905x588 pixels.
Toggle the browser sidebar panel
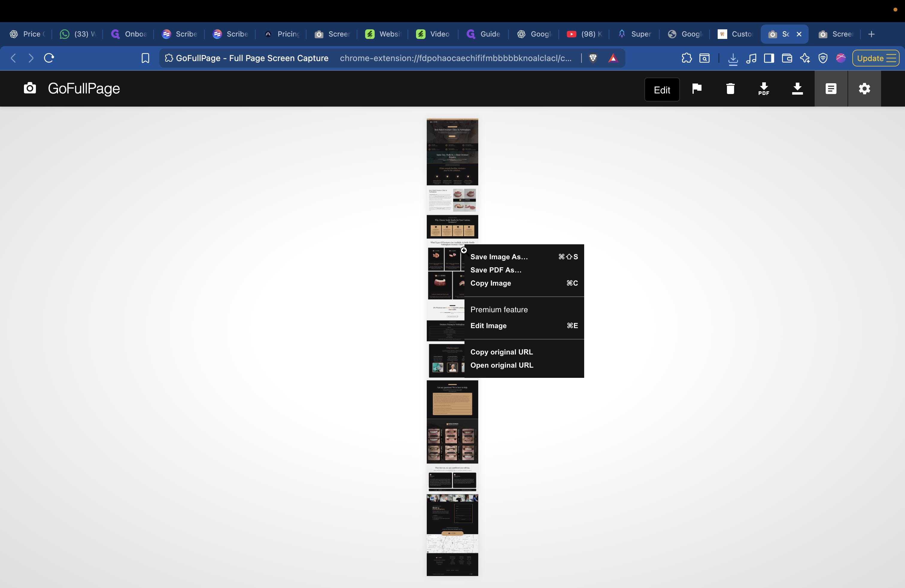click(x=769, y=58)
